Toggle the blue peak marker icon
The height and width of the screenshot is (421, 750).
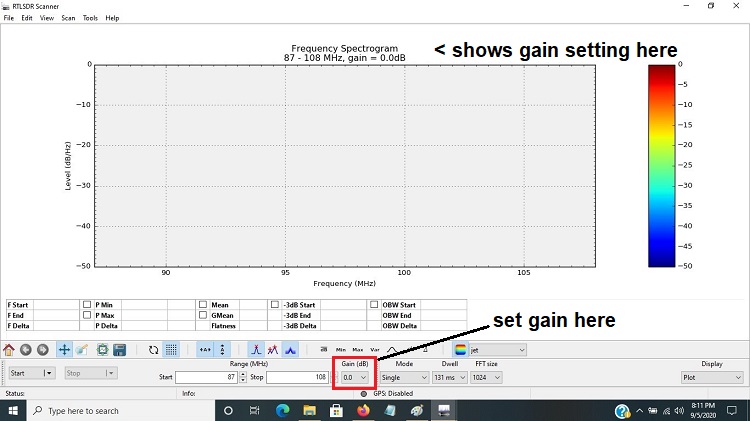[x=290, y=350]
